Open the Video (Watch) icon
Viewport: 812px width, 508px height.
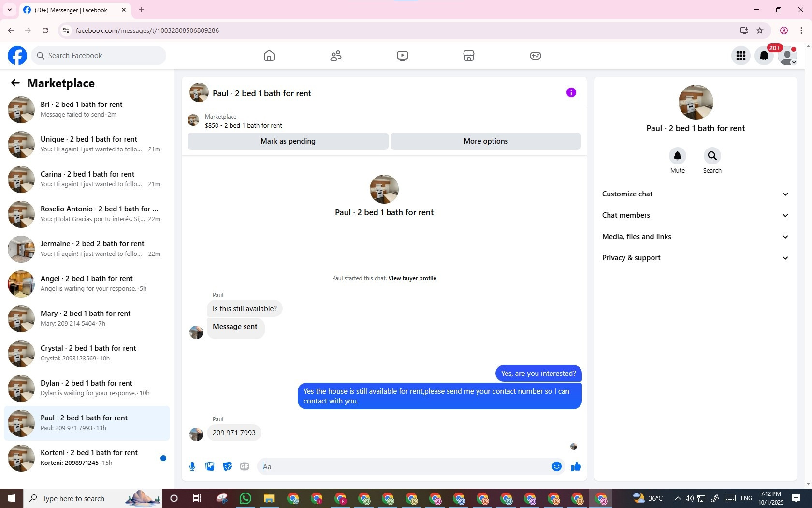(403, 56)
